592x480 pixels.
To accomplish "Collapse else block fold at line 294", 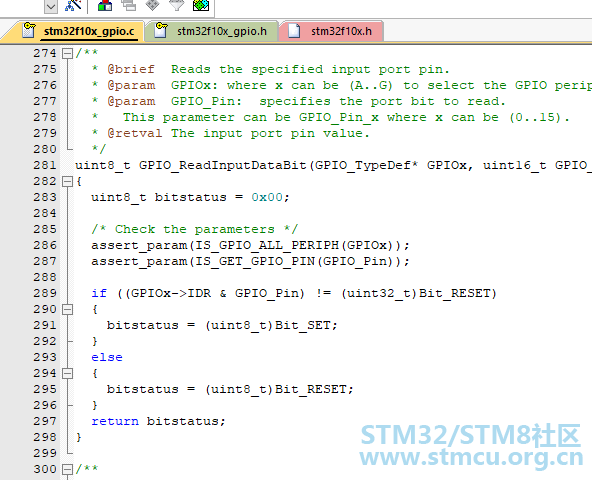I will pyautogui.click(x=67, y=374).
